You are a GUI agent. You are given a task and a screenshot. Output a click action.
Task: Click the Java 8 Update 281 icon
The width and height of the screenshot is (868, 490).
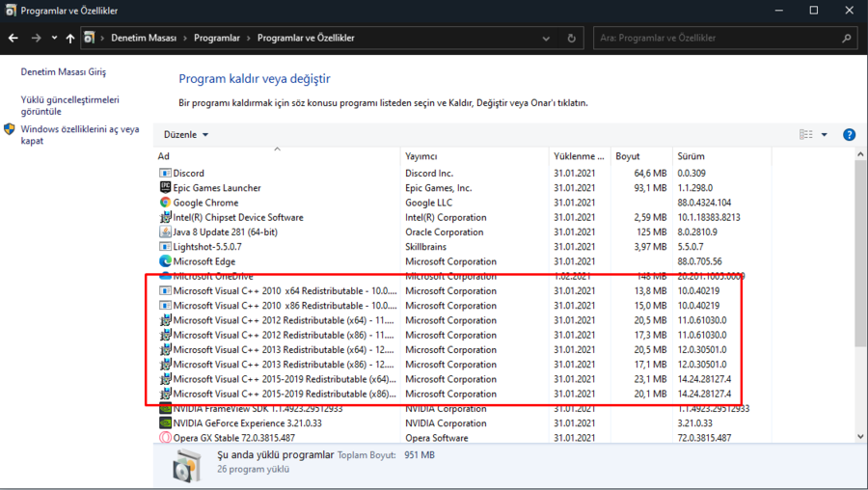165,232
